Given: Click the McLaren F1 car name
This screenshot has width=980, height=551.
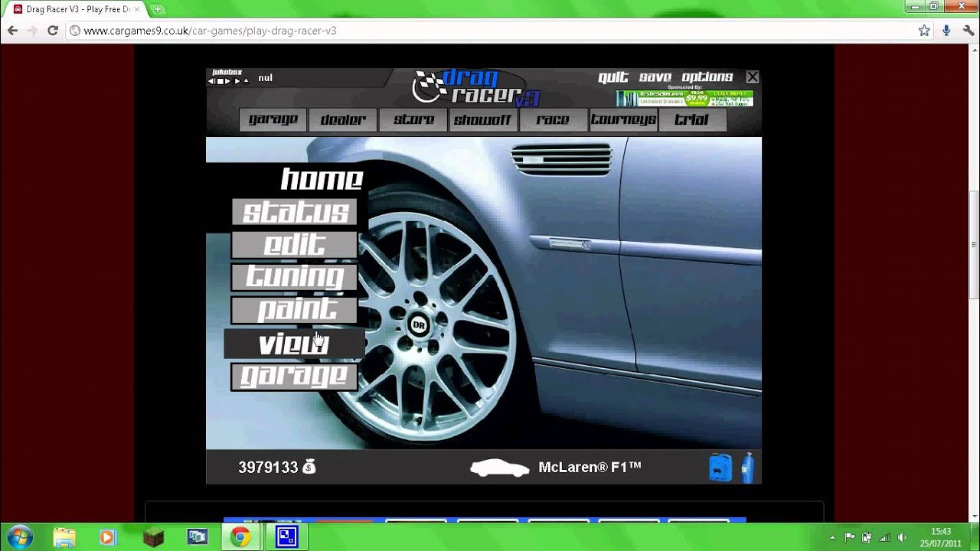Looking at the screenshot, I should tap(590, 467).
